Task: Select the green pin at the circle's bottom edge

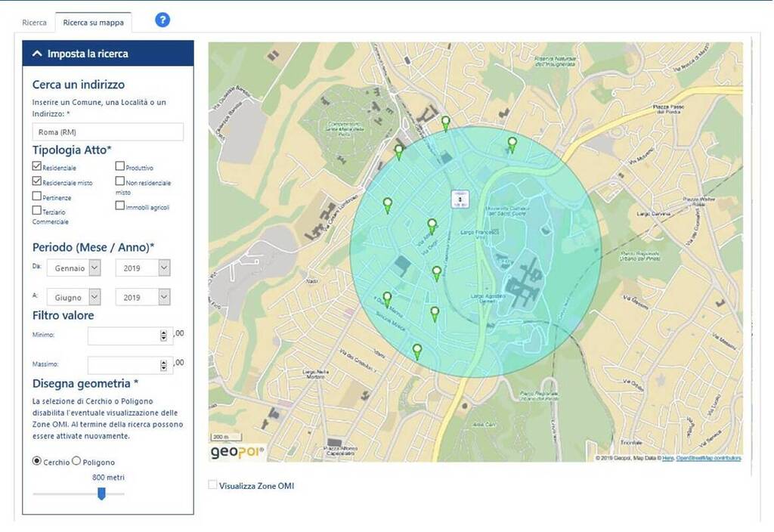Action: [x=417, y=351]
